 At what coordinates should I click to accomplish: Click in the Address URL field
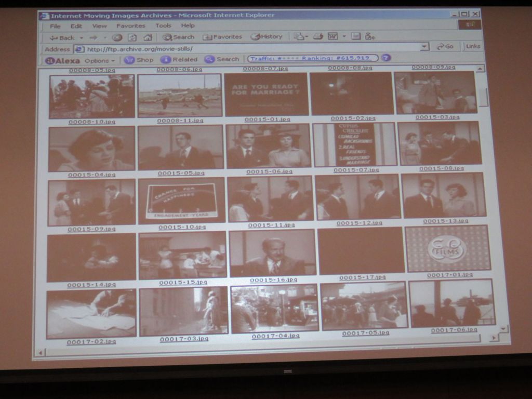point(251,48)
